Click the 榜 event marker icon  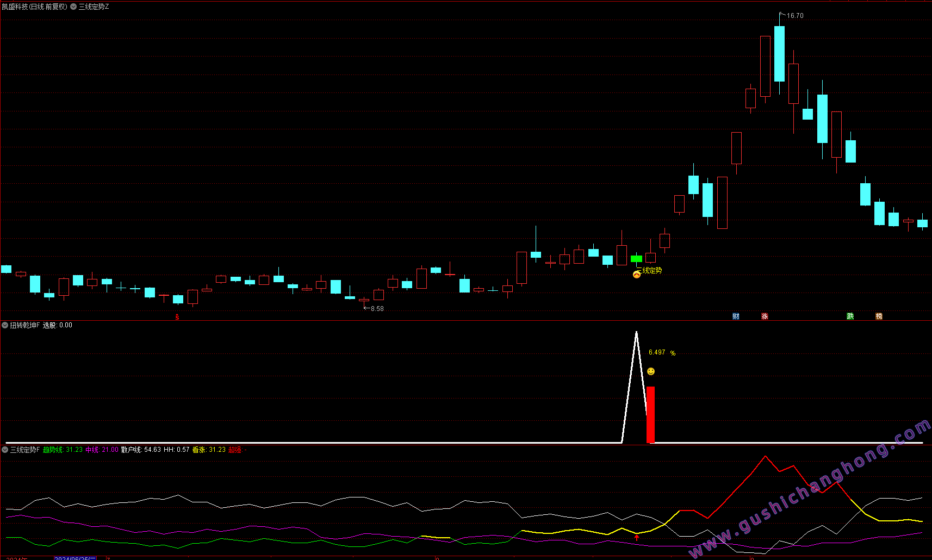point(879,316)
